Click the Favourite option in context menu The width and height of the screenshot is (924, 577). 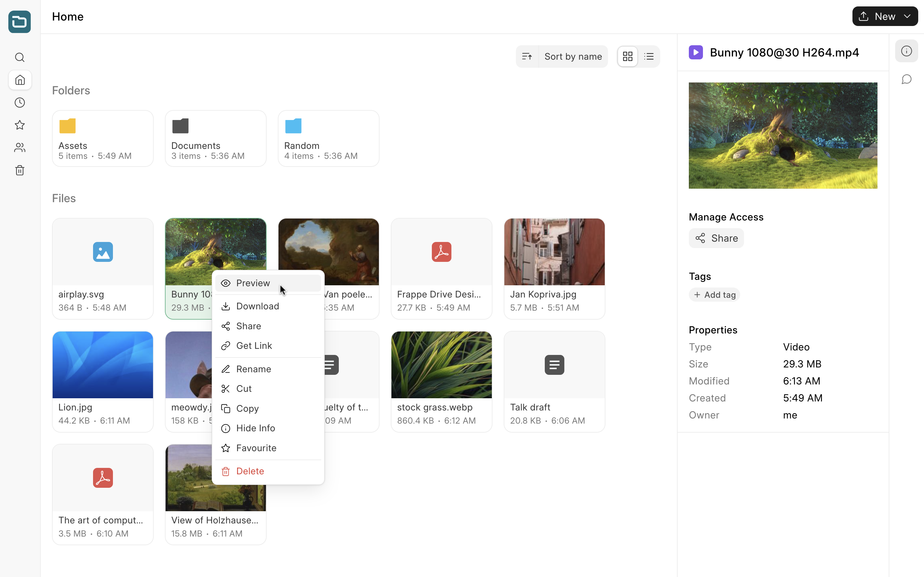point(256,447)
